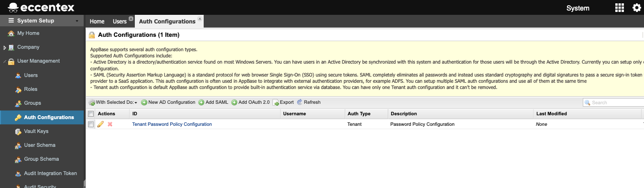The image size is (644, 188).
Task: Open Vault Keys in sidebar
Action: [36, 131]
